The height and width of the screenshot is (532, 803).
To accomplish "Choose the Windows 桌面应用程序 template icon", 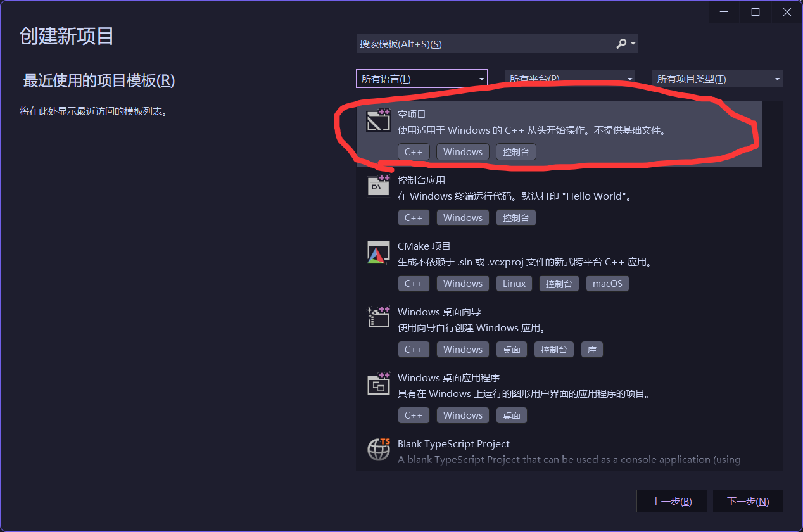I will [x=379, y=384].
